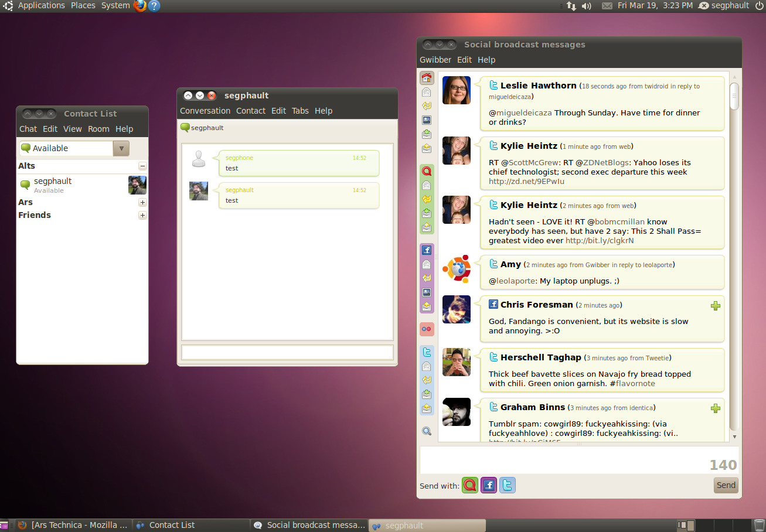The width and height of the screenshot is (766, 532).
Task: Open the View menu in Contact List
Action: 73,129
